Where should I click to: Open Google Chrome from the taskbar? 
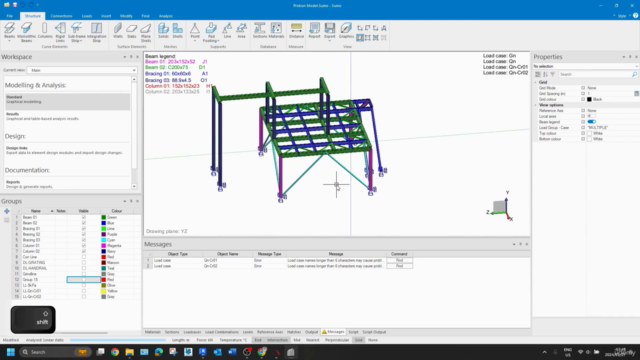point(115,352)
